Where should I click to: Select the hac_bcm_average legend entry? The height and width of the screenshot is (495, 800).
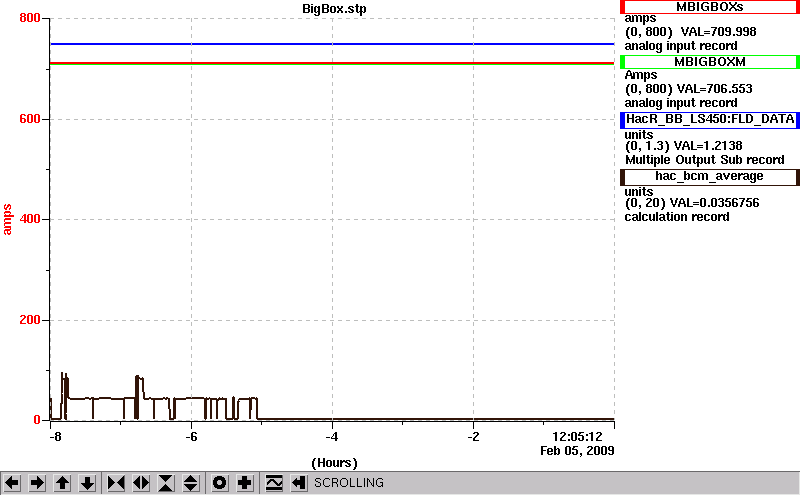pyautogui.click(x=710, y=177)
